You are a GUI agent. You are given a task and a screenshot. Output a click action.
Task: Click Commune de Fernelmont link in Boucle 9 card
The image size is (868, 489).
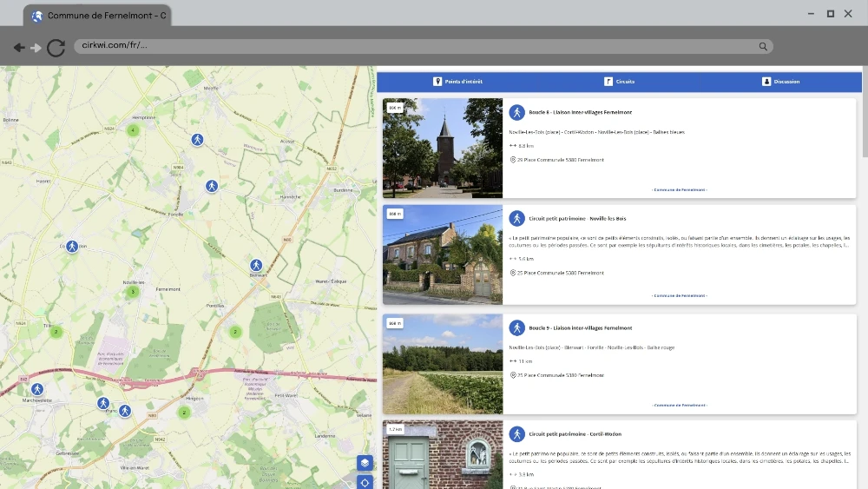(x=680, y=406)
